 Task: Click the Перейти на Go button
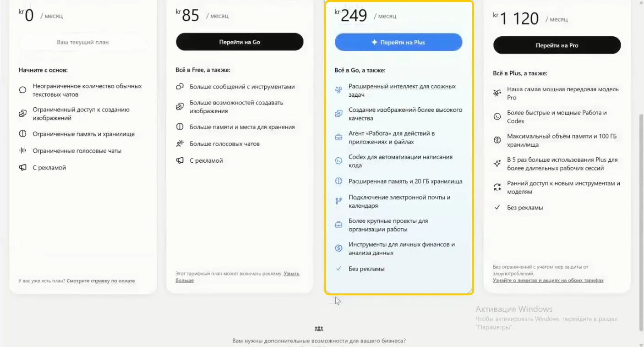coord(240,42)
